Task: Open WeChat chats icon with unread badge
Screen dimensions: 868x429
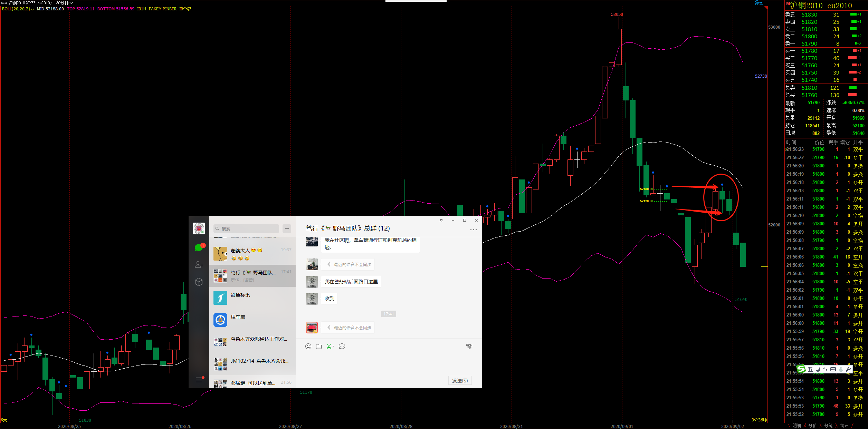Action: click(199, 247)
